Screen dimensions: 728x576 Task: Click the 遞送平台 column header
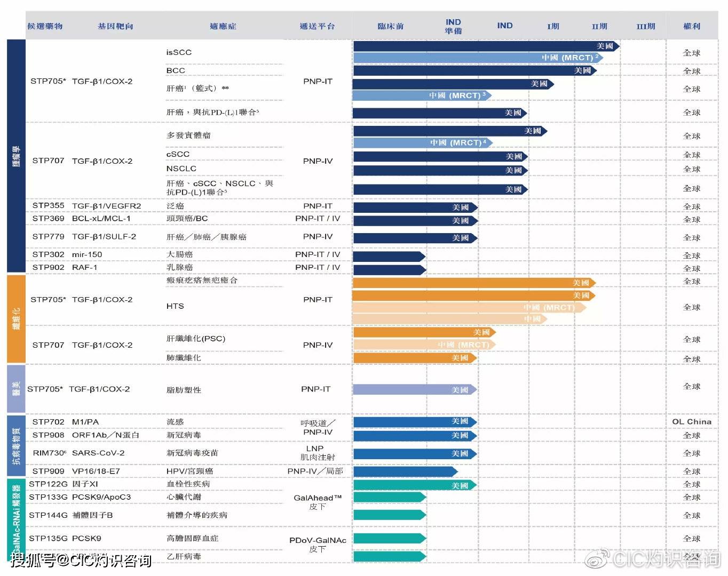click(x=318, y=26)
